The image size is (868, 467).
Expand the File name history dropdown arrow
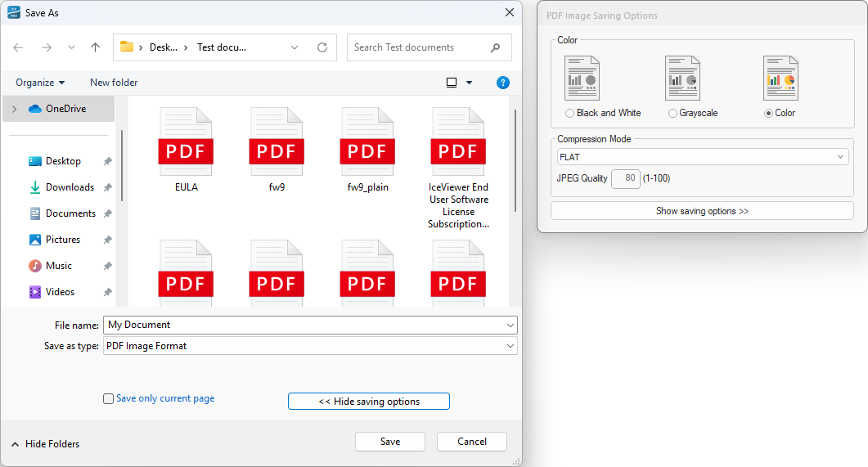[510, 325]
